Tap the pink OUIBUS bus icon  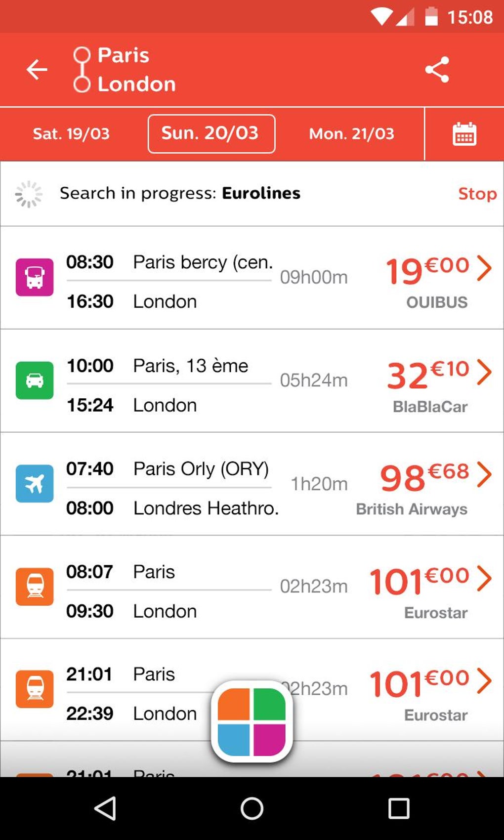coord(35,277)
